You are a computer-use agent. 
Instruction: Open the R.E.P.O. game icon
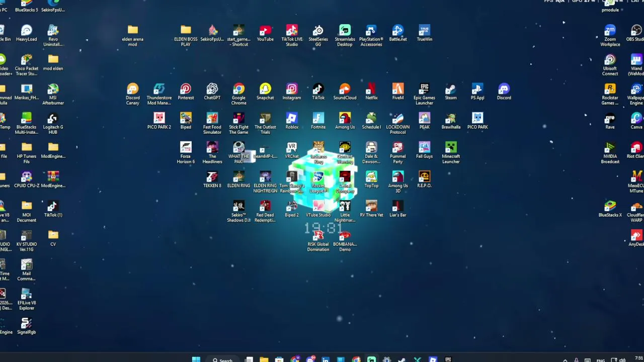[424, 179]
